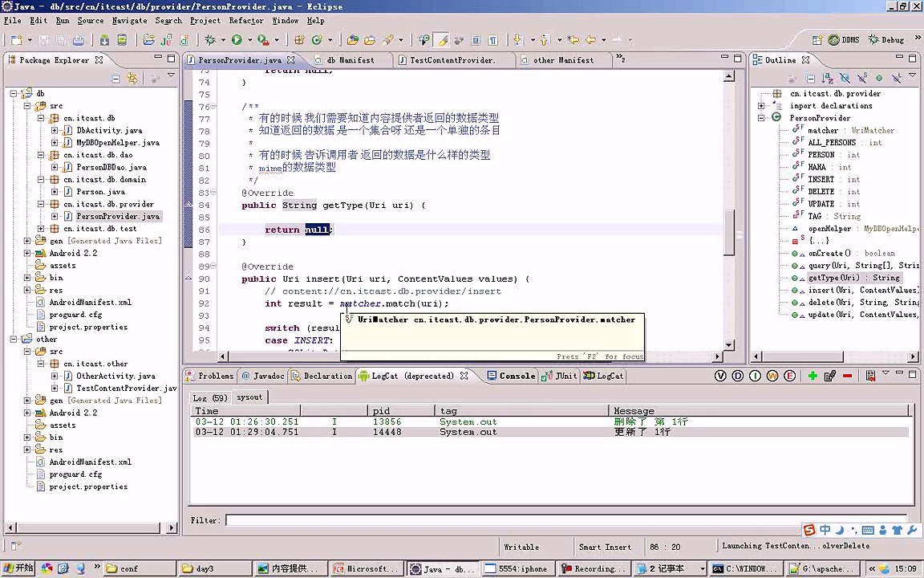Toggle Link with Editor in Package Explorer
This screenshot has height=578, width=924.
(x=132, y=78)
